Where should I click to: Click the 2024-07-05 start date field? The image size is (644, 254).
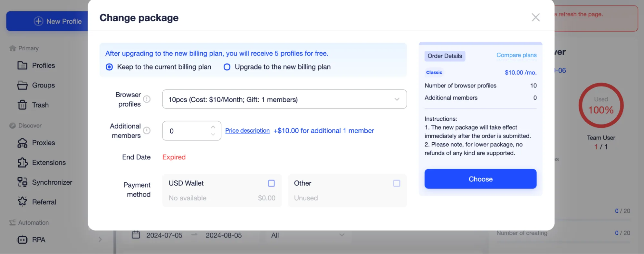click(x=164, y=235)
